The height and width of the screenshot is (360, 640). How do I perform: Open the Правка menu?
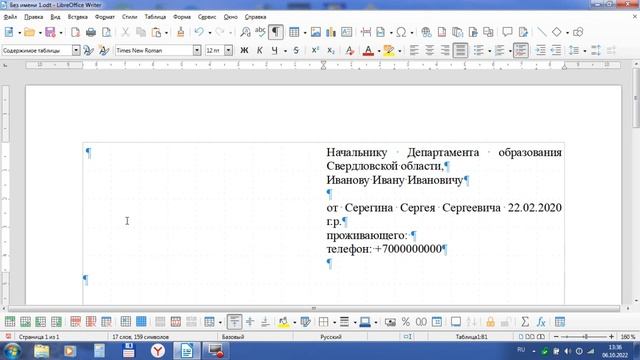pyautogui.click(x=33, y=17)
